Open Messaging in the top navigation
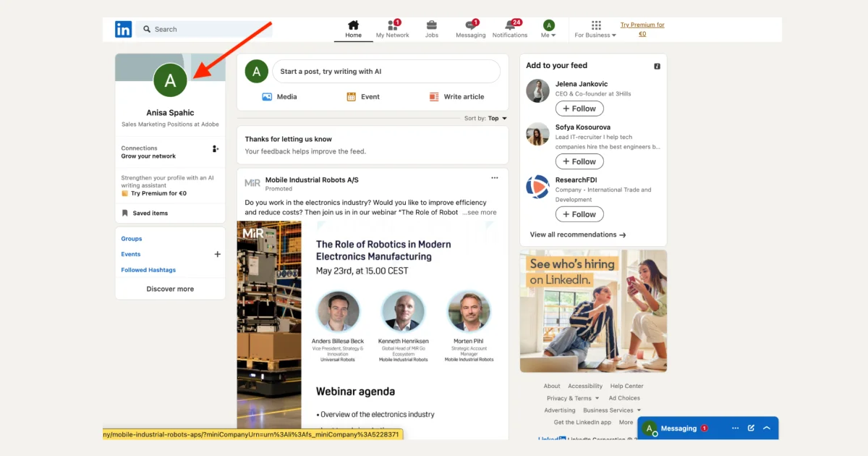 point(471,29)
